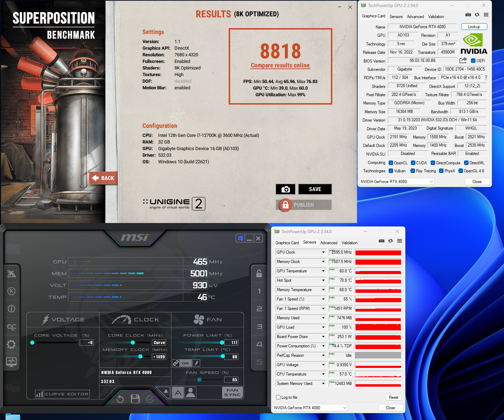Open MSI Afterburner settings gear
The height and width of the screenshot is (420, 504).
coord(11,344)
